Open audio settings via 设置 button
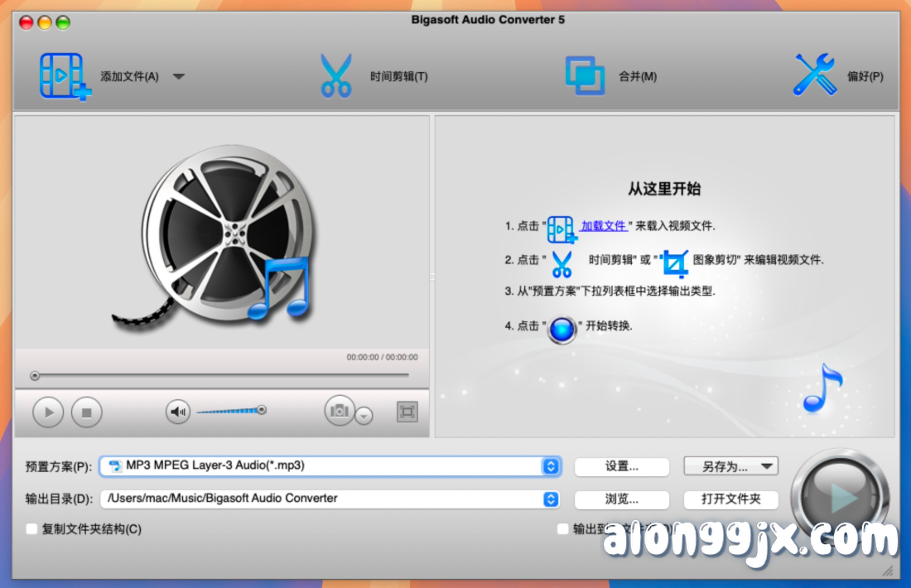This screenshot has width=911, height=588. pos(622,466)
